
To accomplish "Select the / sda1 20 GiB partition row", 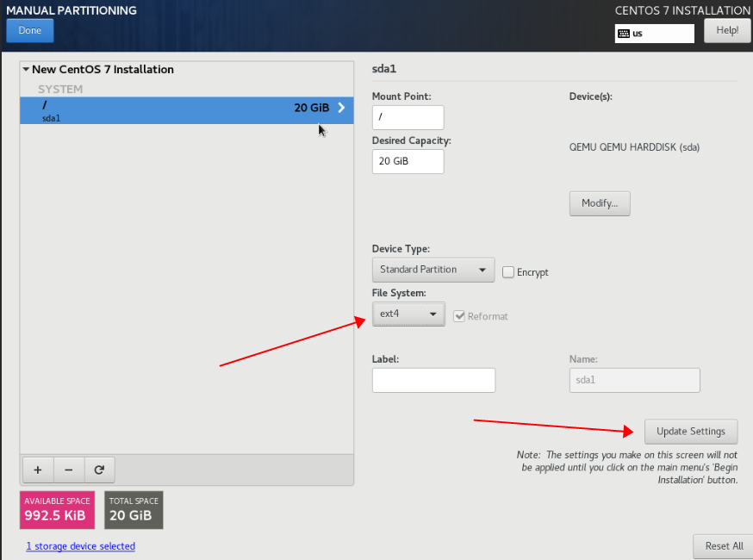I will 186,110.
